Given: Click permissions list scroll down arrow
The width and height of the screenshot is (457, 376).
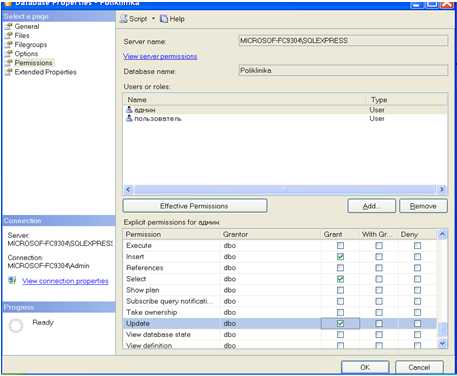Looking at the screenshot, I should (x=442, y=343).
